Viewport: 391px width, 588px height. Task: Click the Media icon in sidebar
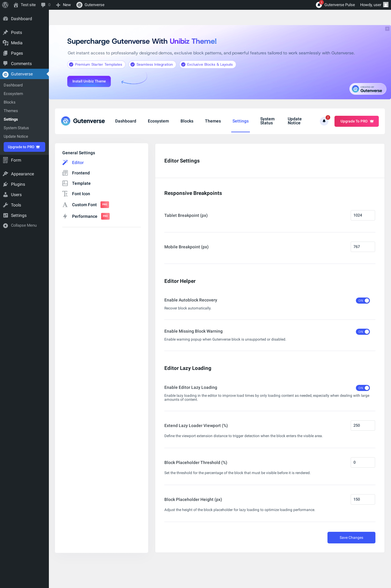point(5,43)
